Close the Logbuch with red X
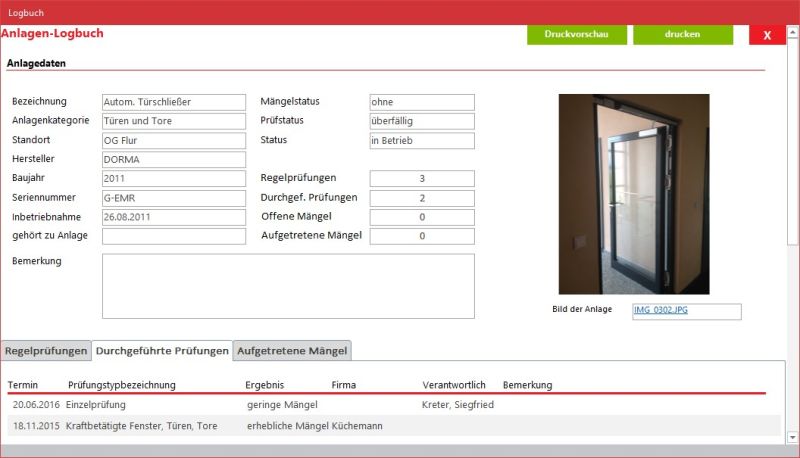 (767, 35)
